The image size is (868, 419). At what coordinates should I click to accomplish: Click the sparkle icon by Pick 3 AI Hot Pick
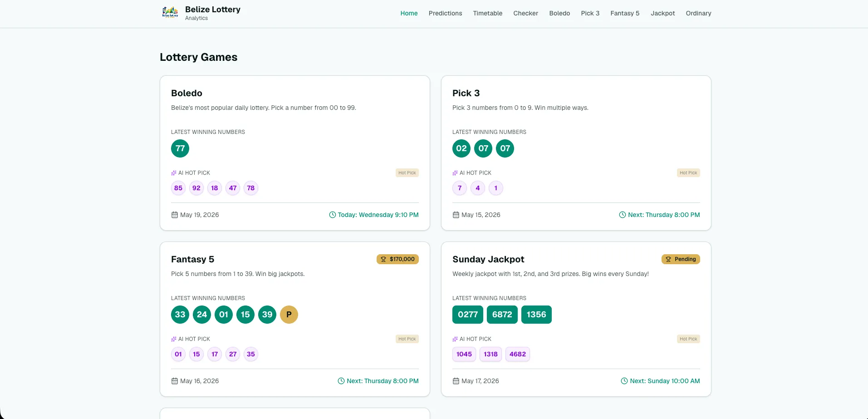point(455,173)
